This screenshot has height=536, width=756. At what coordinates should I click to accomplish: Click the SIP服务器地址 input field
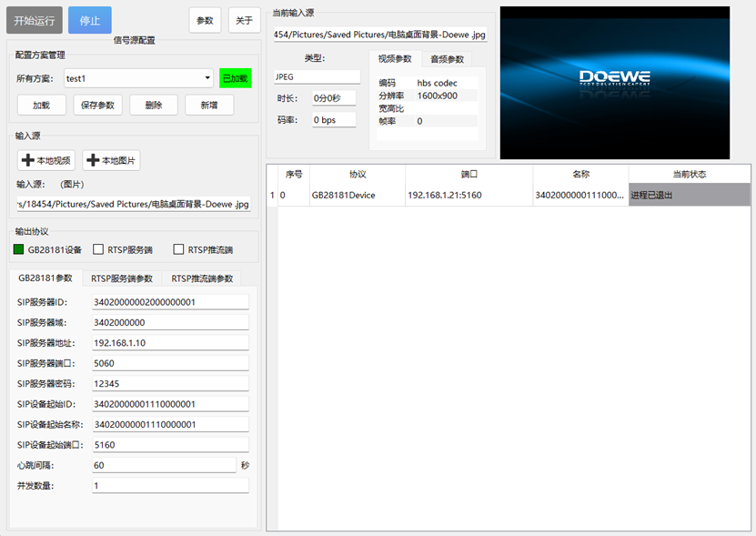click(170, 343)
